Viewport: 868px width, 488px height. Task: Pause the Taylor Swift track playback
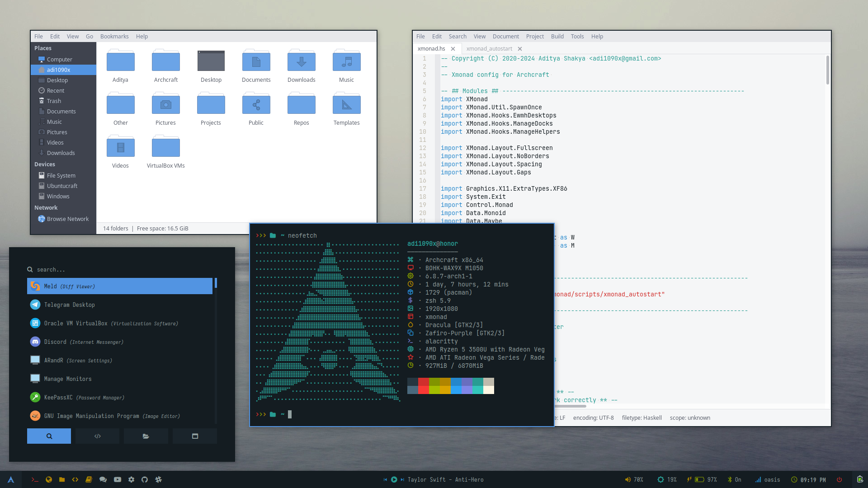(x=394, y=479)
